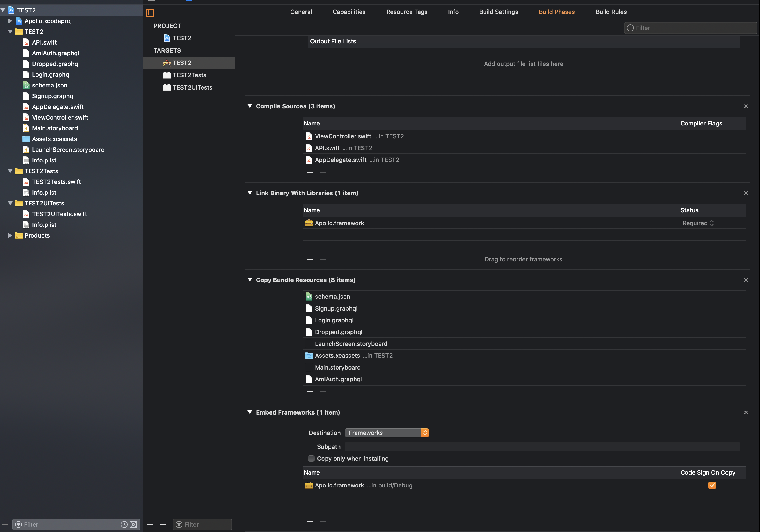760x532 pixels.
Task: Collapse the Compile Sources section
Action: [250, 106]
